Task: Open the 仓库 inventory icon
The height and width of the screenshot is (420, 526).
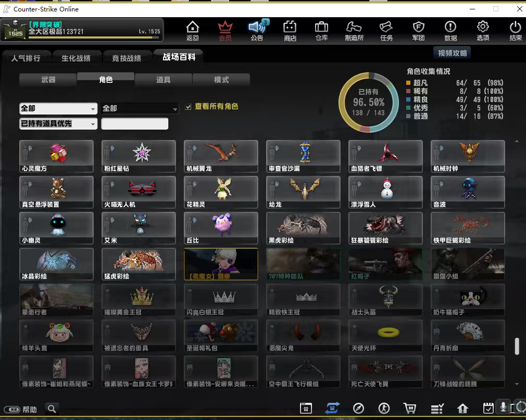Action: [x=322, y=31]
